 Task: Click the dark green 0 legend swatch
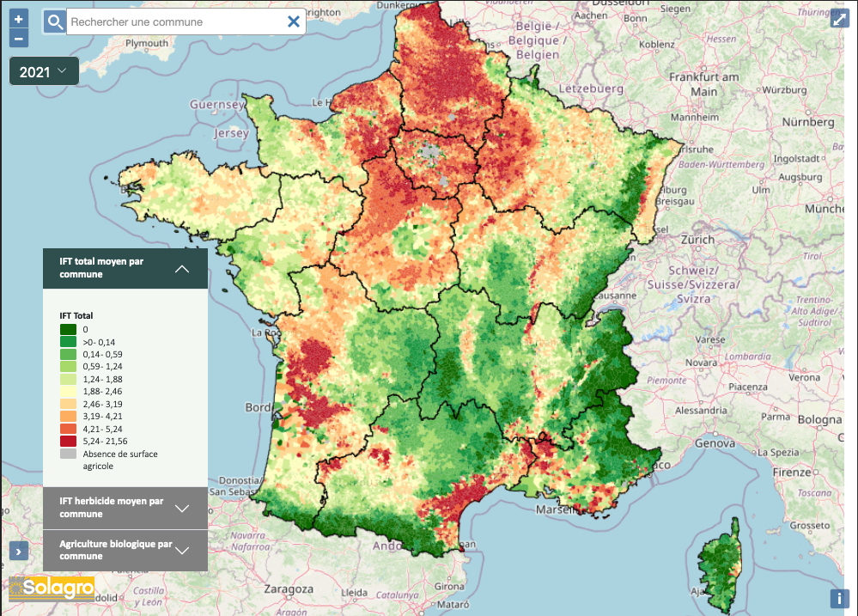coord(68,329)
